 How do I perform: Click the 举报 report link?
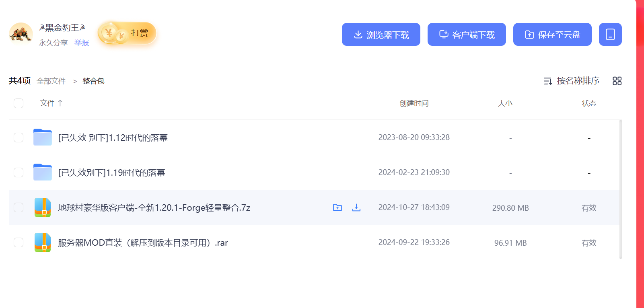(82, 43)
